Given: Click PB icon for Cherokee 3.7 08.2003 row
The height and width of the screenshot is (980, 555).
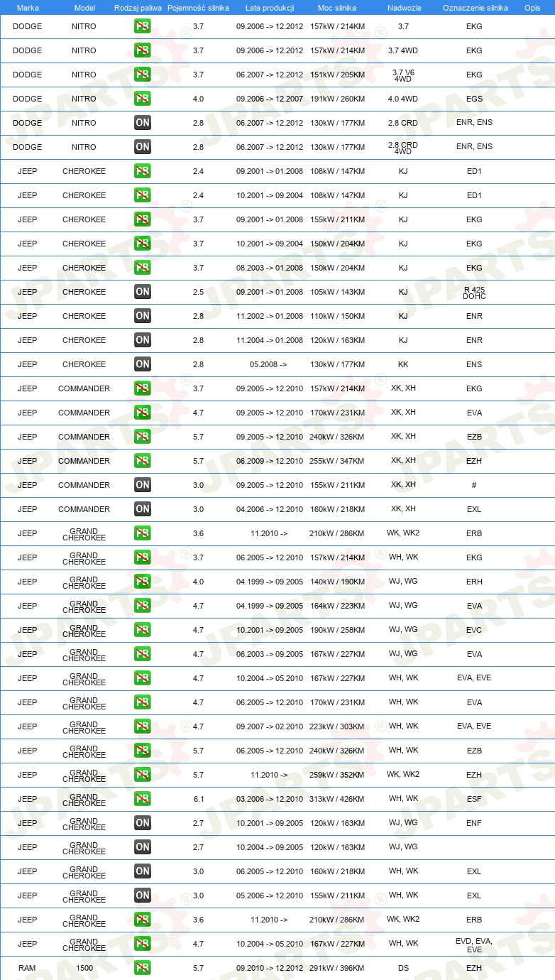Looking at the screenshot, I should 143,268.
